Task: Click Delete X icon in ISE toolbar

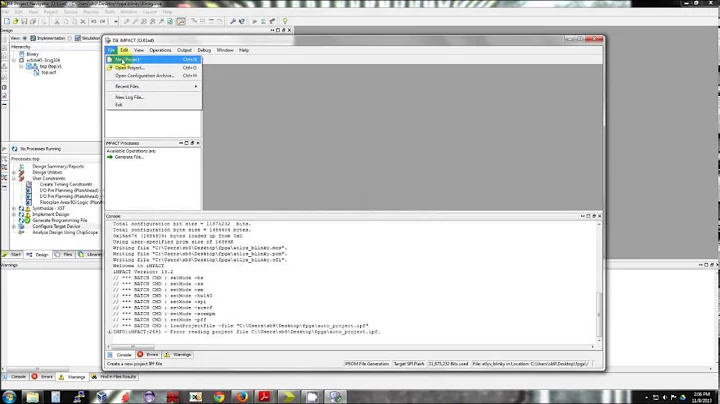Action: click(83, 21)
